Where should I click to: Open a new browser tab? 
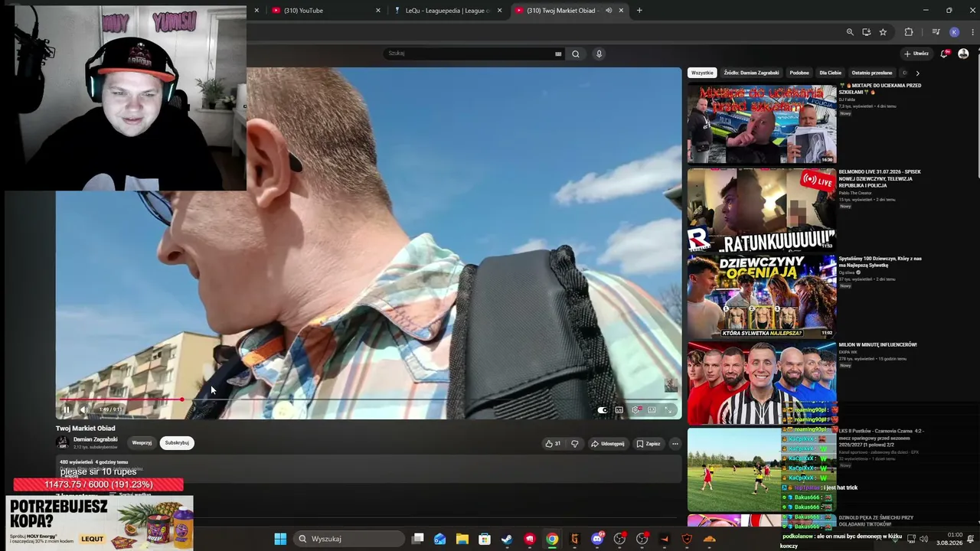[x=639, y=11]
